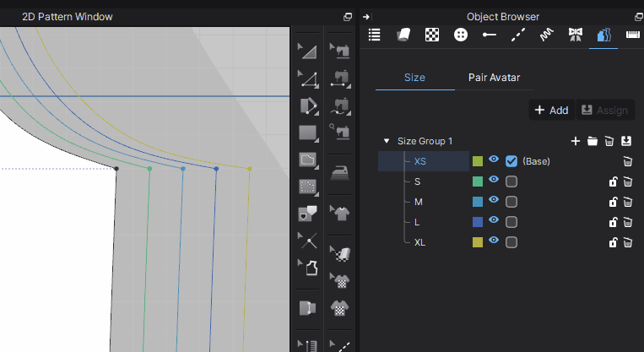Image resolution: width=644 pixels, height=352 pixels.
Task: Toggle visibility of size S
Action: [494, 180]
